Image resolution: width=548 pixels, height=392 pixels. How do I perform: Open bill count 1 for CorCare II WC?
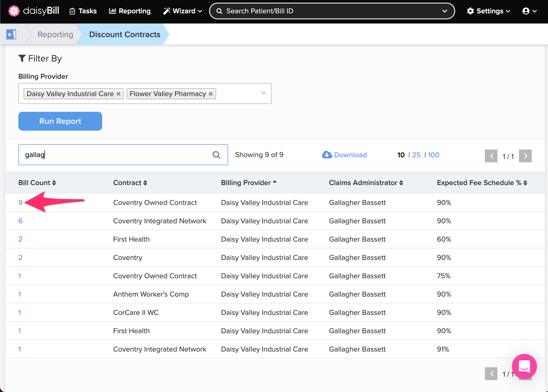pos(20,313)
